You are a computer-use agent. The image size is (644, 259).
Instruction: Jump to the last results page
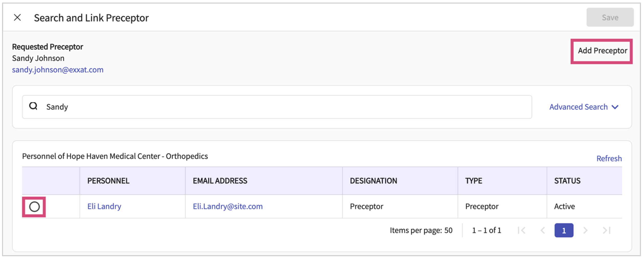point(606,230)
